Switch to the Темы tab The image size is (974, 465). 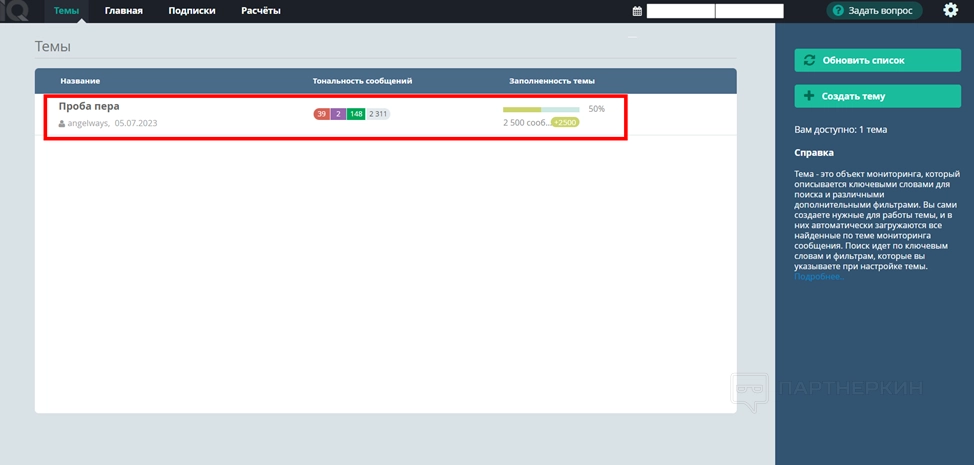click(x=66, y=11)
